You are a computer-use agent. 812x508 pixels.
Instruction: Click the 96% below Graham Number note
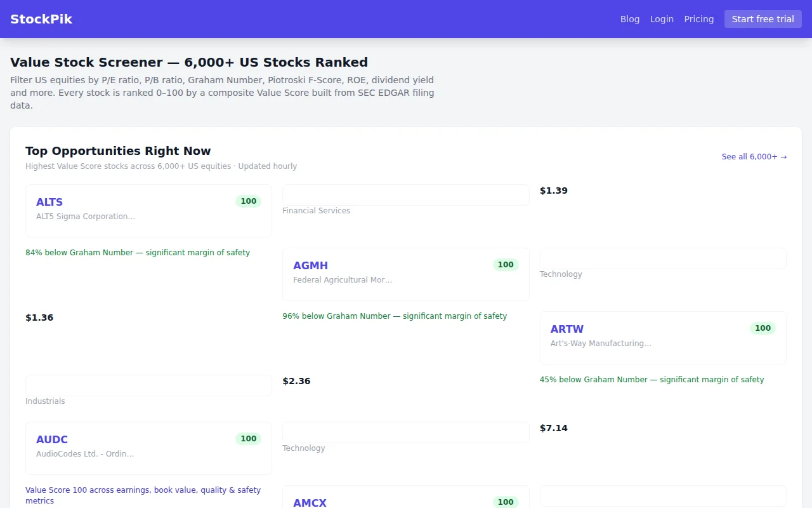click(395, 316)
